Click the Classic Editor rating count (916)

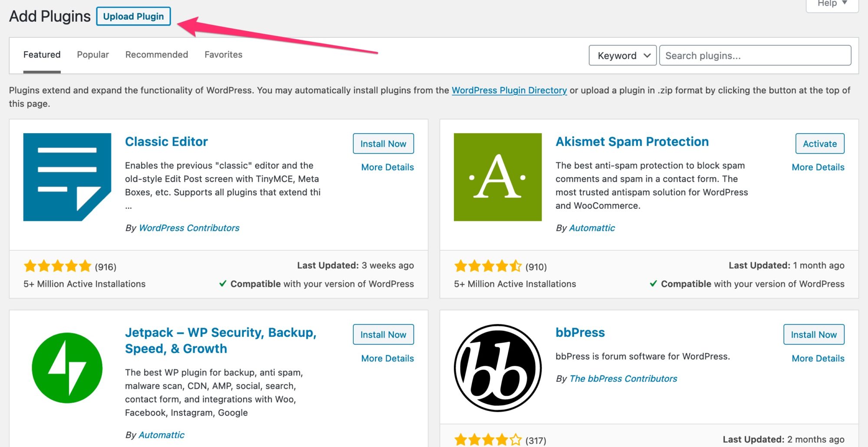click(106, 267)
